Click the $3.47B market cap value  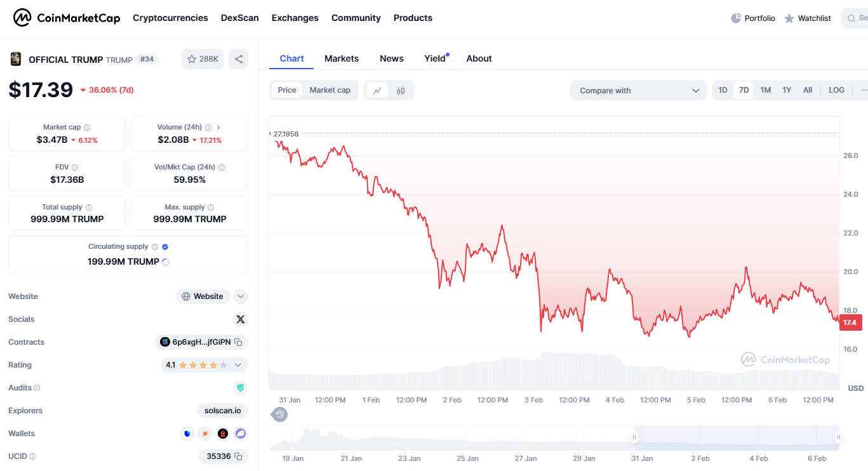click(52, 140)
